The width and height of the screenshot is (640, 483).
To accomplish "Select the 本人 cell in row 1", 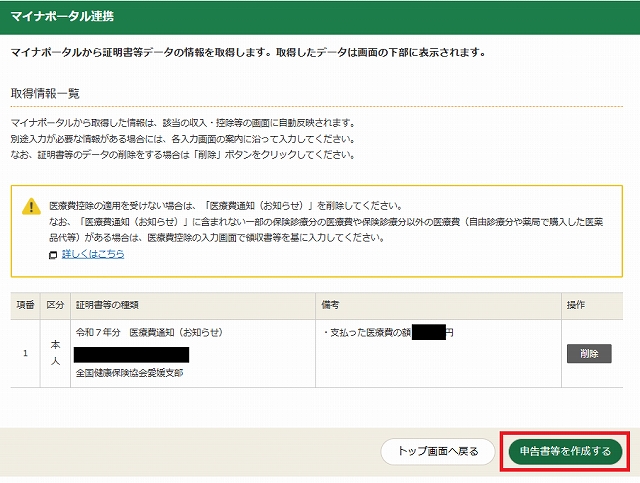I will [x=56, y=352].
